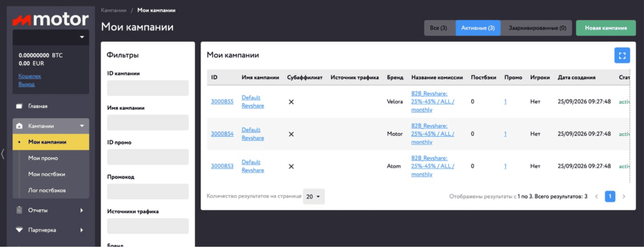
Task: Click the Кампании sidebar icon
Action: [19, 126]
